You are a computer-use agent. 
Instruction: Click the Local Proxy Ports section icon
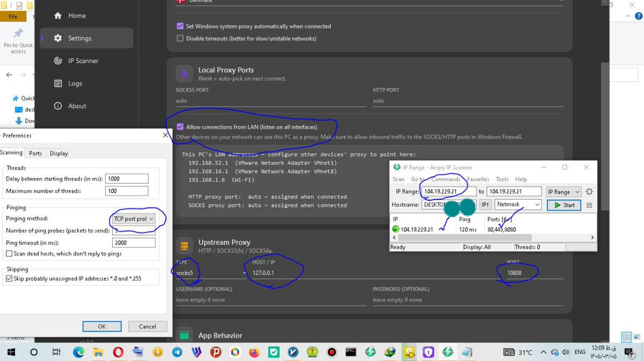(184, 74)
